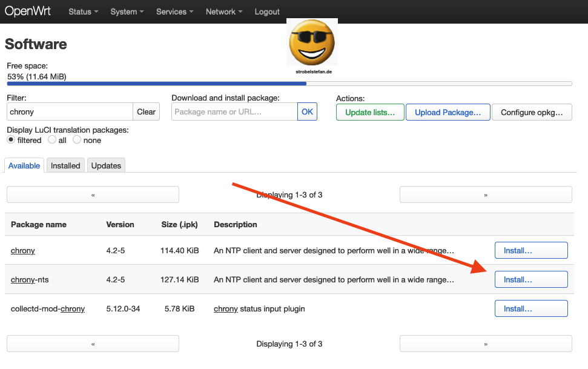Click the Update lists button
This screenshot has height=369, width=588.
[369, 112]
